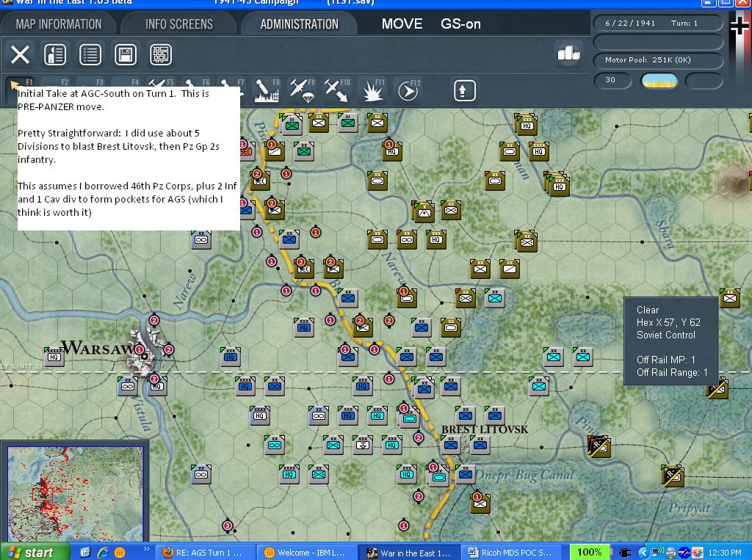752x560 pixels.
Task: Click the upload arrow toolbar button
Action: pos(464,90)
